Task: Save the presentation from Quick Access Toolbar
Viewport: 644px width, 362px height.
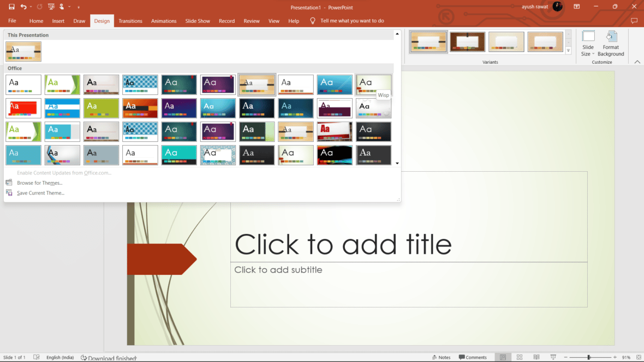Action: coord(11,7)
